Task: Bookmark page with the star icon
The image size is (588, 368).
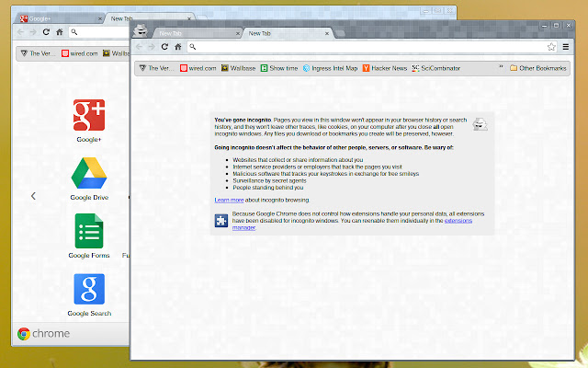Action: click(551, 47)
